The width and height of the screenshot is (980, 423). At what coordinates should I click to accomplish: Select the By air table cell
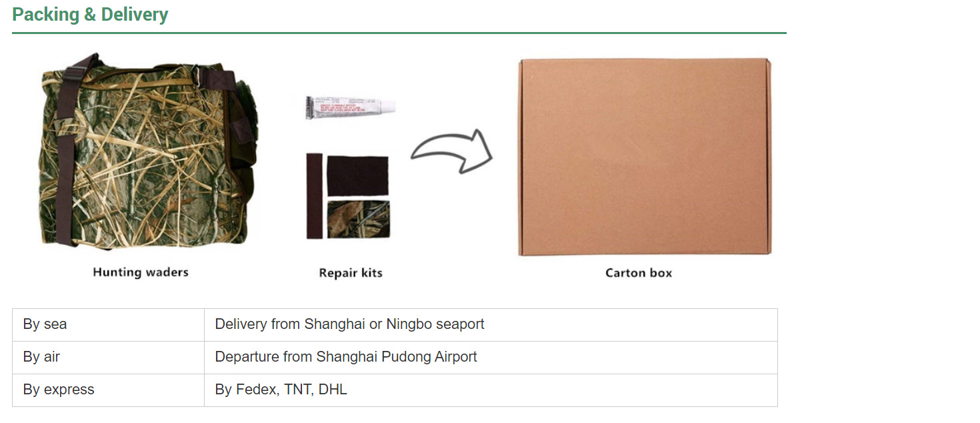point(108,358)
